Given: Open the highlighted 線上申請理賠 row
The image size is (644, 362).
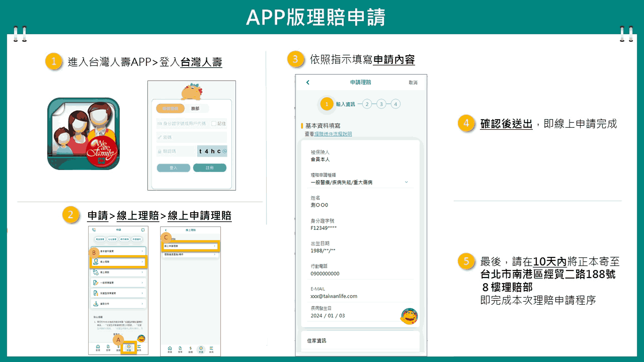Looking at the screenshot, I should click(191, 246).
